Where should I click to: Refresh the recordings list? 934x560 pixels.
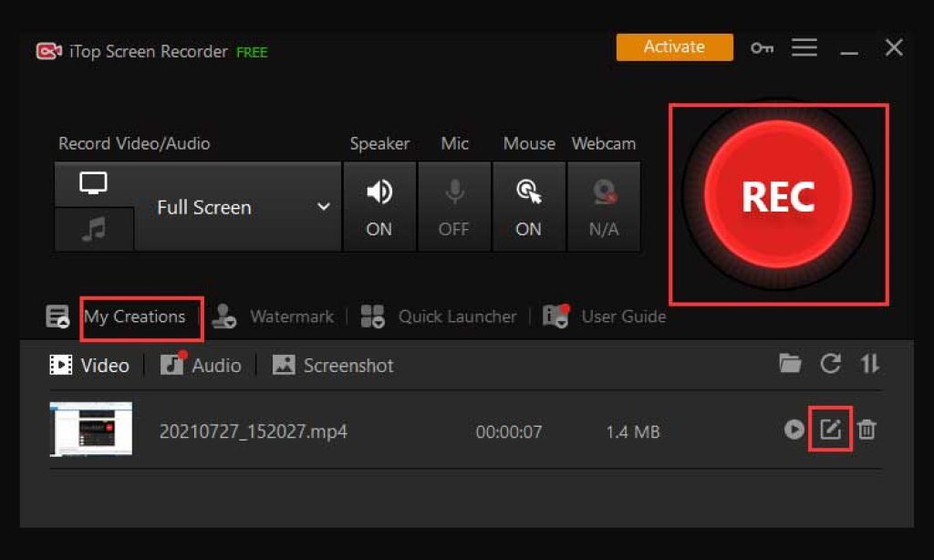830,364
